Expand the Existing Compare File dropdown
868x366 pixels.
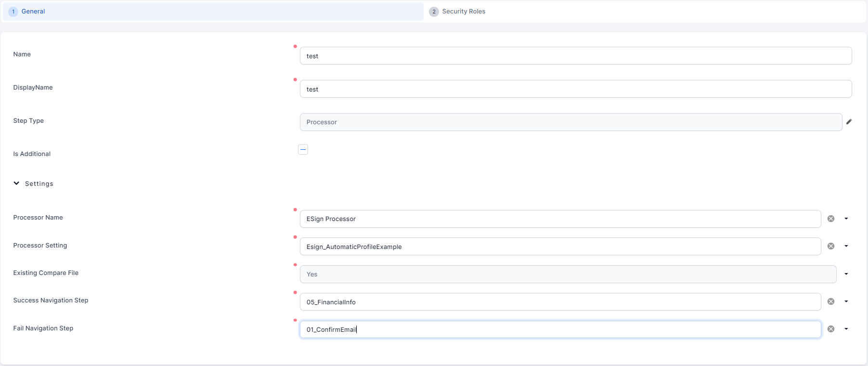pos(846,274)
